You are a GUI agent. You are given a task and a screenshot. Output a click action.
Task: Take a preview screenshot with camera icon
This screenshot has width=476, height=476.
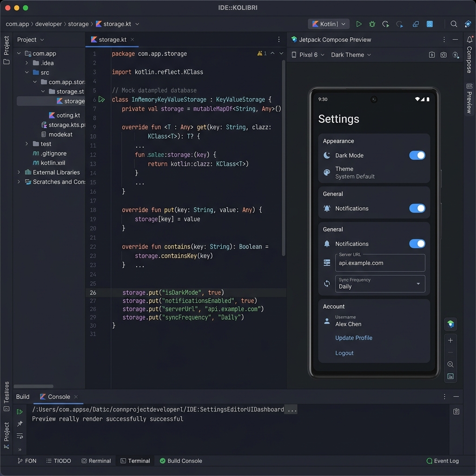[443, 55]
